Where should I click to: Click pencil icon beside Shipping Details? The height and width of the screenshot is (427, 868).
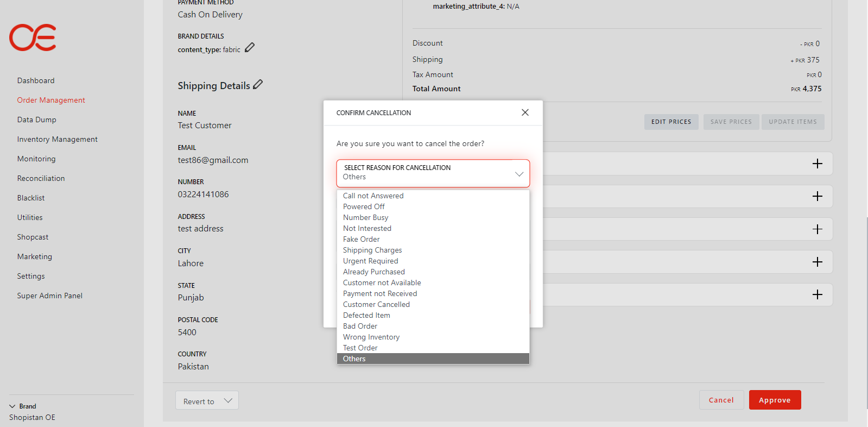(258, 84)
